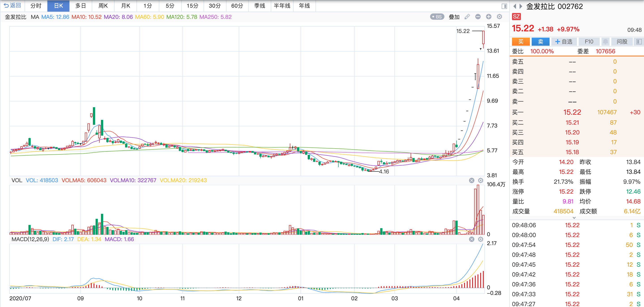The image size is (644, 307).
Task: Open the 半年线 chart tab
Action: pyautogui.click(x=282, y=6)
